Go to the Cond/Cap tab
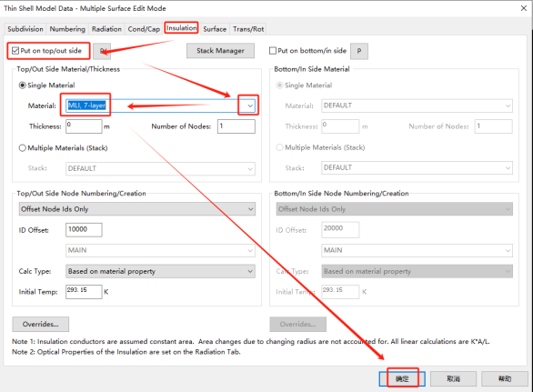Image resolution: width=533 pixels, height=392 pixels. (x=144, y=29)
